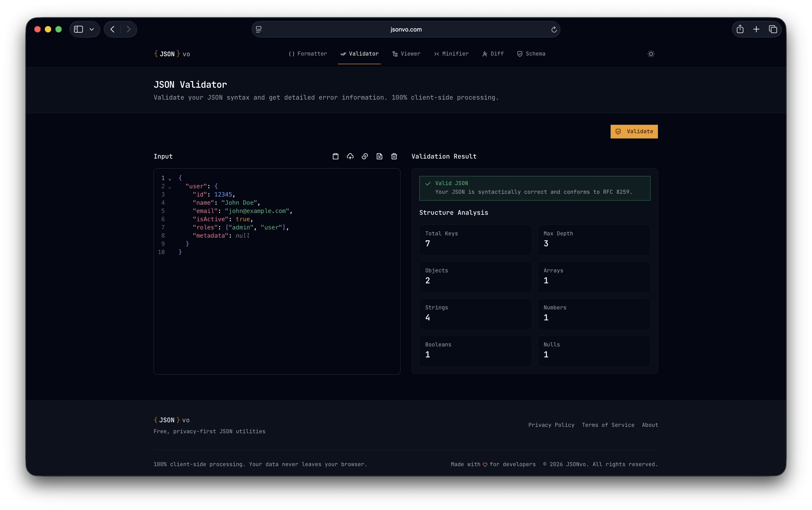Clear the input using the trash icon
Screen dimensions: 812x510
click(394, 156)
